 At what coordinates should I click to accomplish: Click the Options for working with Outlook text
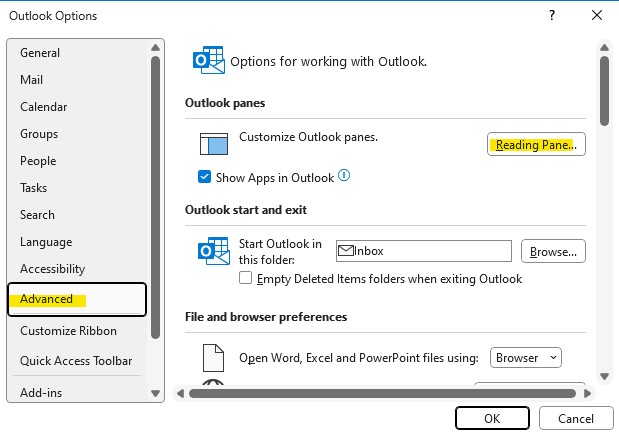(328, 62)
